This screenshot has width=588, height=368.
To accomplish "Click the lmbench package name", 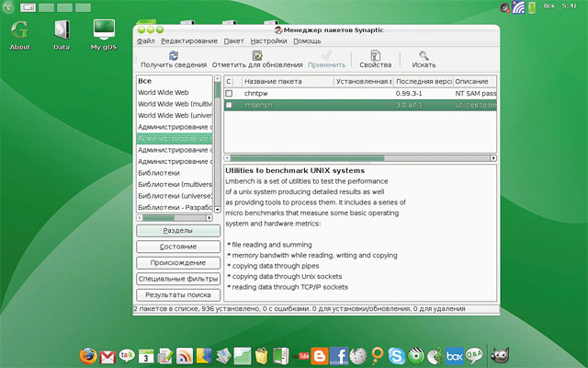I will click(x=258, y=105).
